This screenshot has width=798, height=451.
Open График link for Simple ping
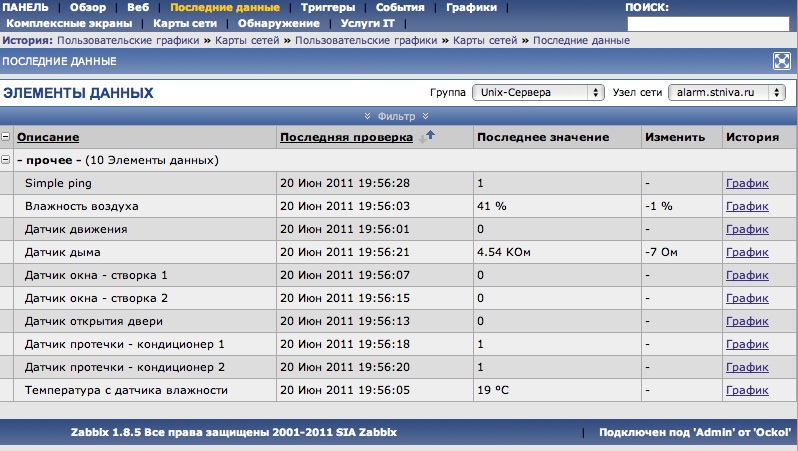pyautogui.click(x=747, y=183)
